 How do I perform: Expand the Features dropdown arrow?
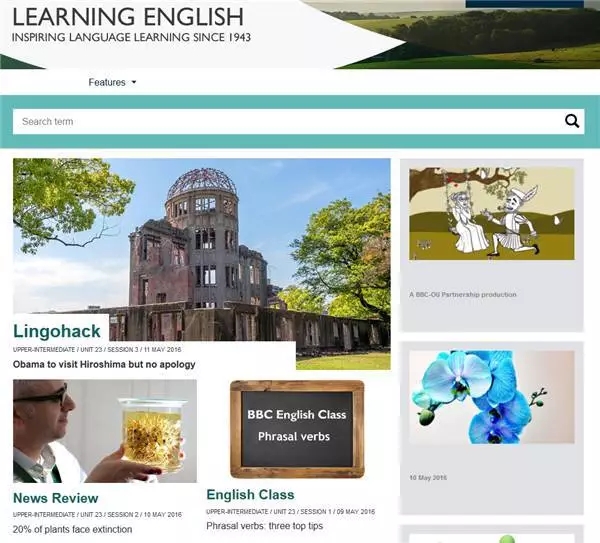click(x=134, y=83)
